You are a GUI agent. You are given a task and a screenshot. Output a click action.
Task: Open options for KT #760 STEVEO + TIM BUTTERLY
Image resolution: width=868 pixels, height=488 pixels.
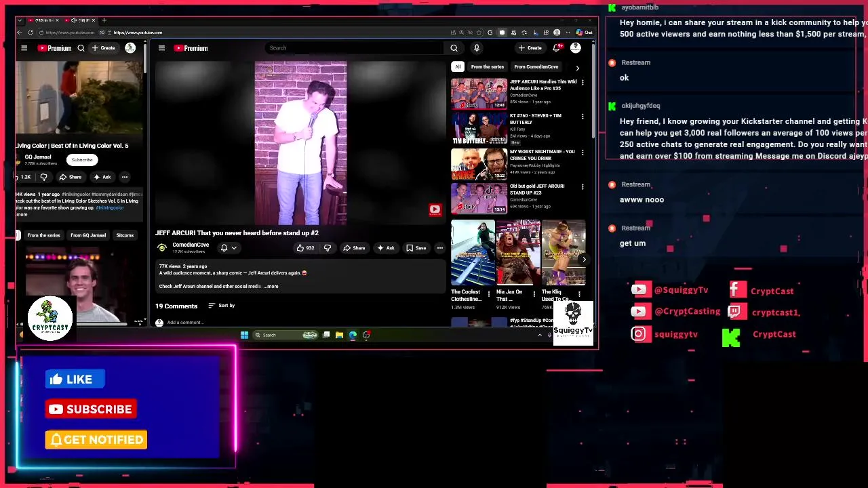tap(582, 117)
